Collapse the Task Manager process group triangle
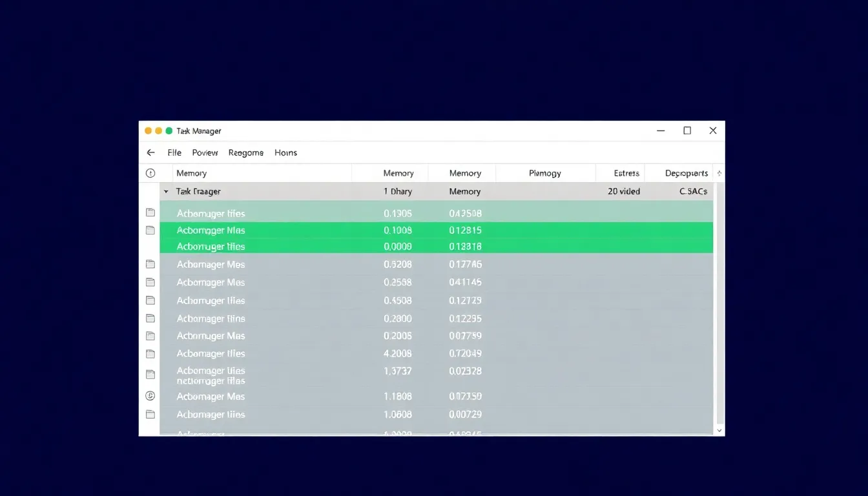 point(165,191)
